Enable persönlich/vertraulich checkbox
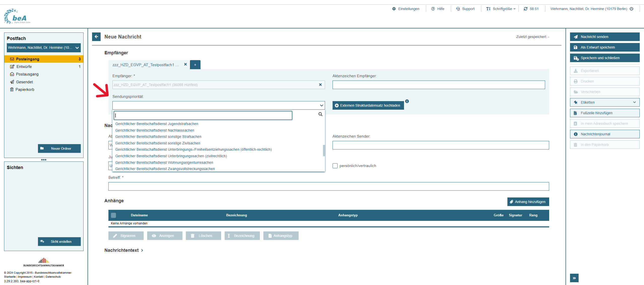The width and height of the screenshot is (644, 285). (x=335, y=166)
